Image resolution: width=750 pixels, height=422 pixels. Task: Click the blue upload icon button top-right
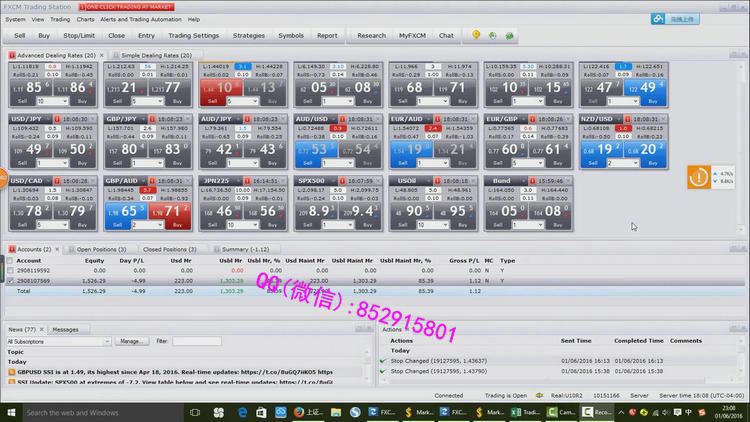click(660, 18)
